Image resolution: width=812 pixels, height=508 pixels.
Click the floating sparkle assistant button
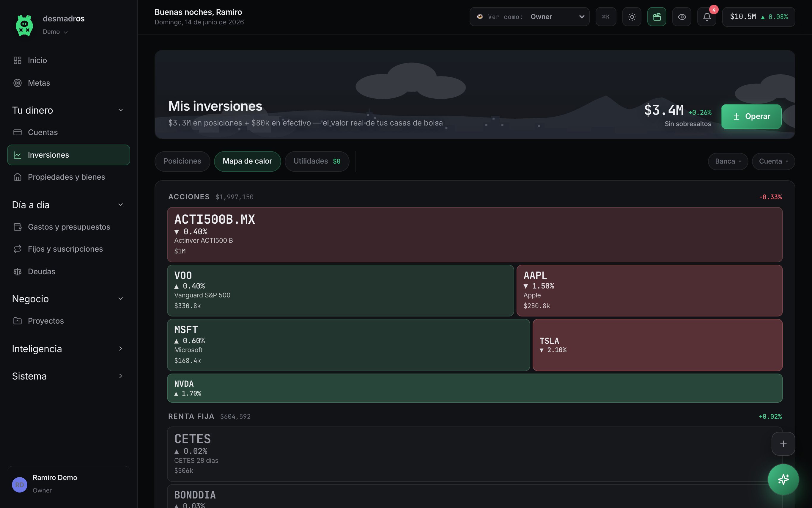[783, 479]
